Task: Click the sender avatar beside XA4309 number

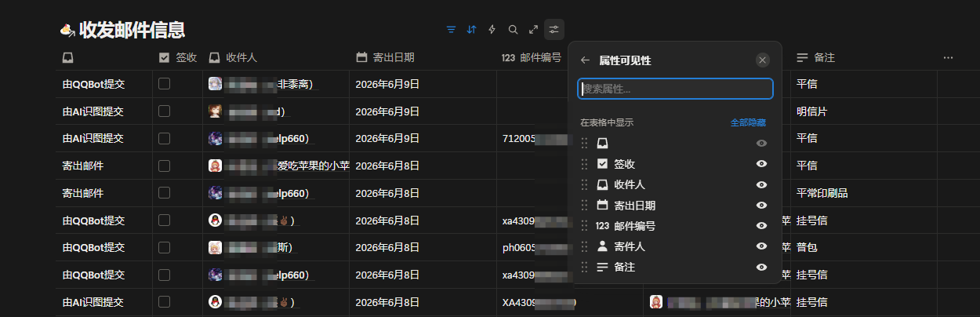Action: pyautogui.click(x=656, y=301)
